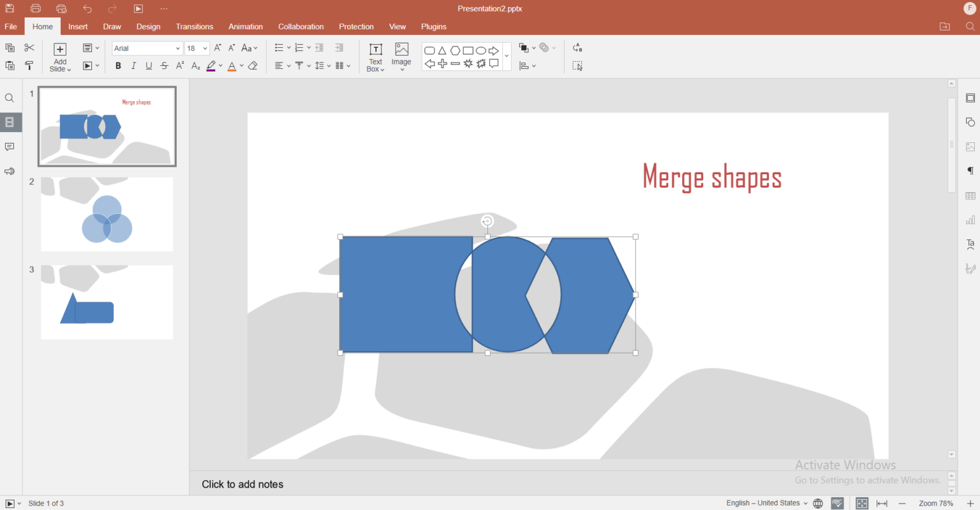
Task: Open the File menu
Action: [11, 27]
